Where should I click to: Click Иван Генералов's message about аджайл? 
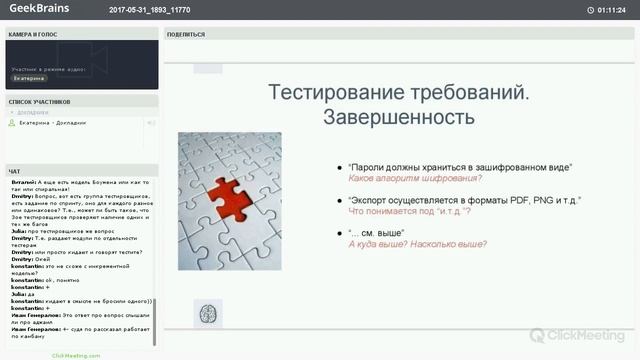pos(80,319)
